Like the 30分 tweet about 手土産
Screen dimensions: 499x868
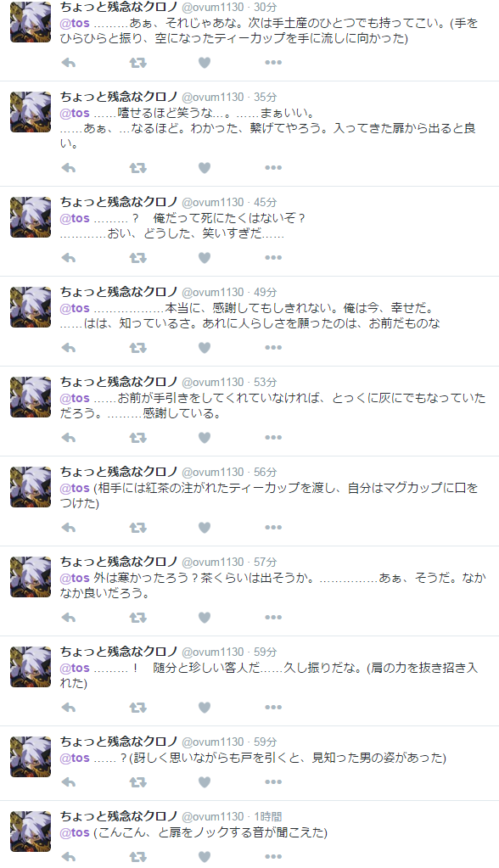205,63
